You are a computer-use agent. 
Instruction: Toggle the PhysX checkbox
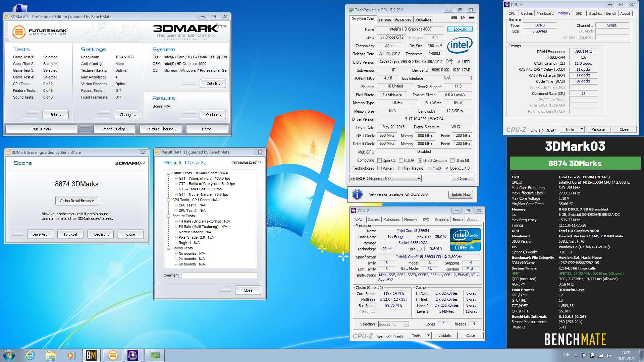pyautogui.click(x=428, y=168)
